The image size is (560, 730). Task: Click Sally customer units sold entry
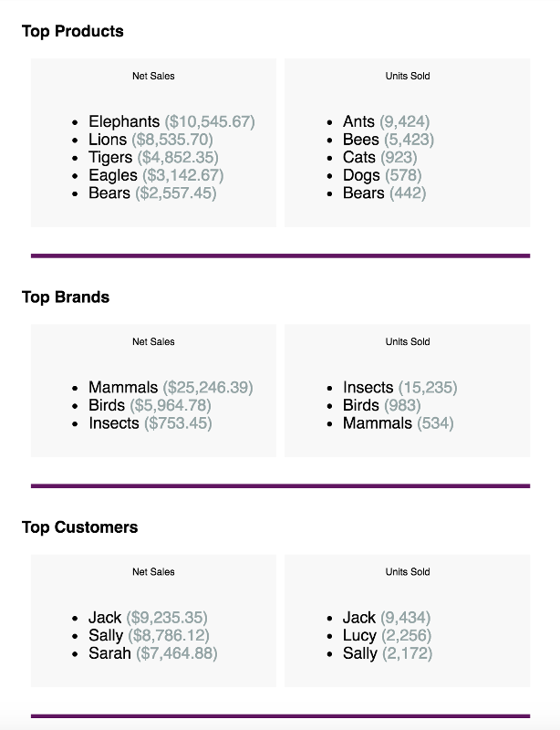click(388, 653)
